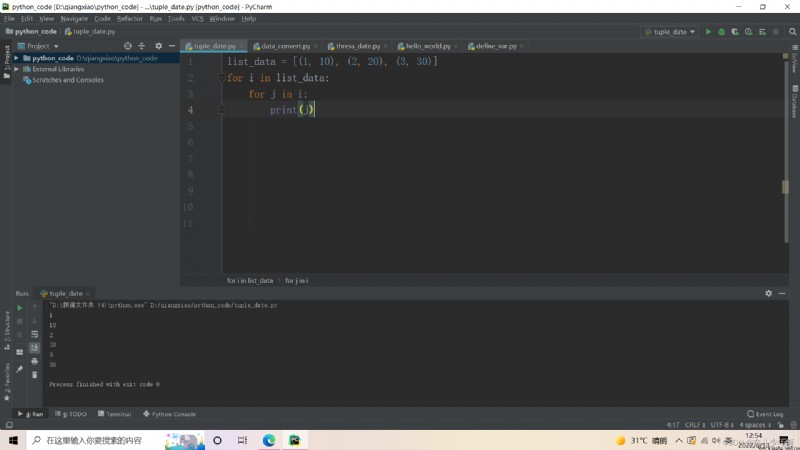
Task: Switch to the define_var.py editor tab
Action: [496, 46]
